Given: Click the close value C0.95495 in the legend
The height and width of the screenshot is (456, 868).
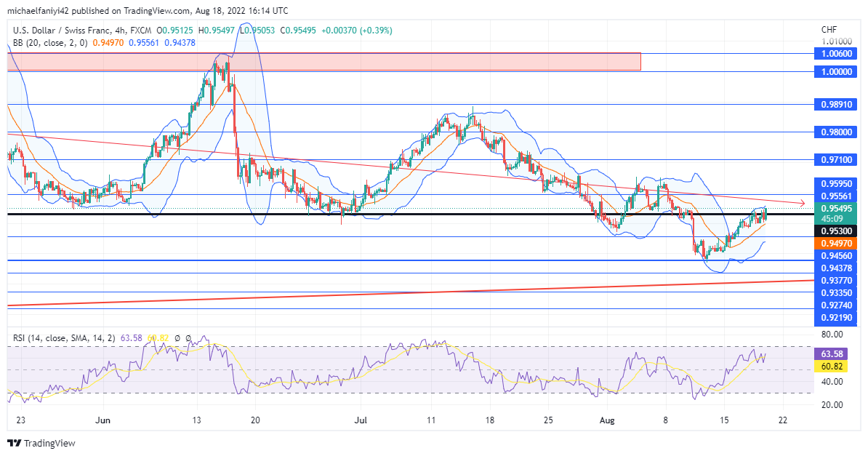Looking at the screenshot, I should point(298,31).
